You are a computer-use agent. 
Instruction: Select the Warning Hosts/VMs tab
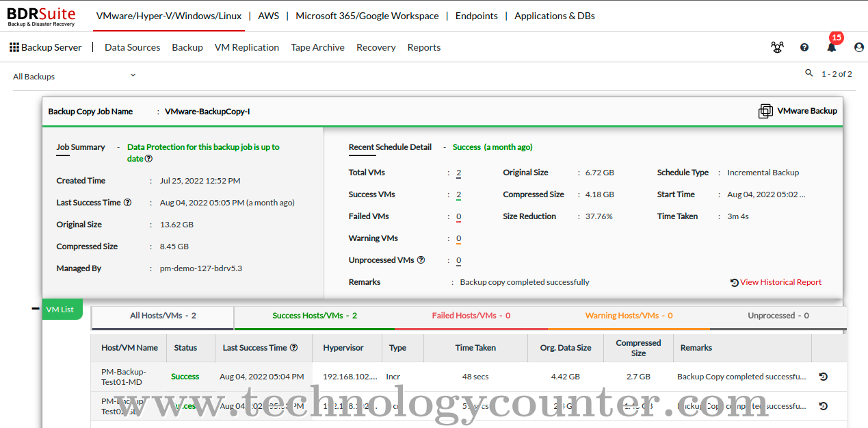pos(629,316)
